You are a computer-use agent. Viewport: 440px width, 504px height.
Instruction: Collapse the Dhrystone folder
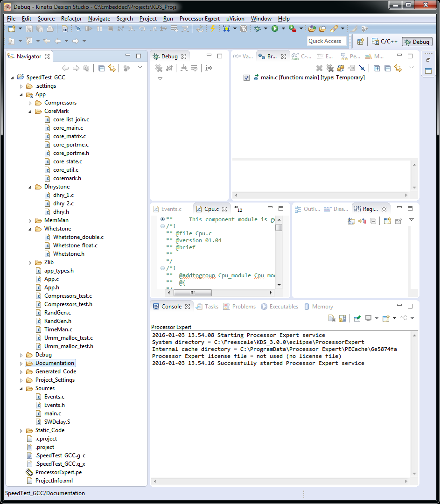[x=30, y=187]
